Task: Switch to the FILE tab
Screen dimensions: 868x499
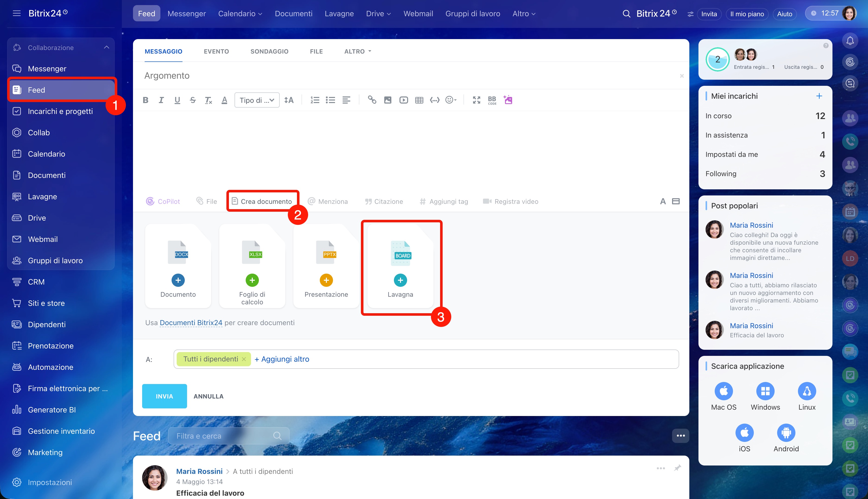Action: click(316, 52)
